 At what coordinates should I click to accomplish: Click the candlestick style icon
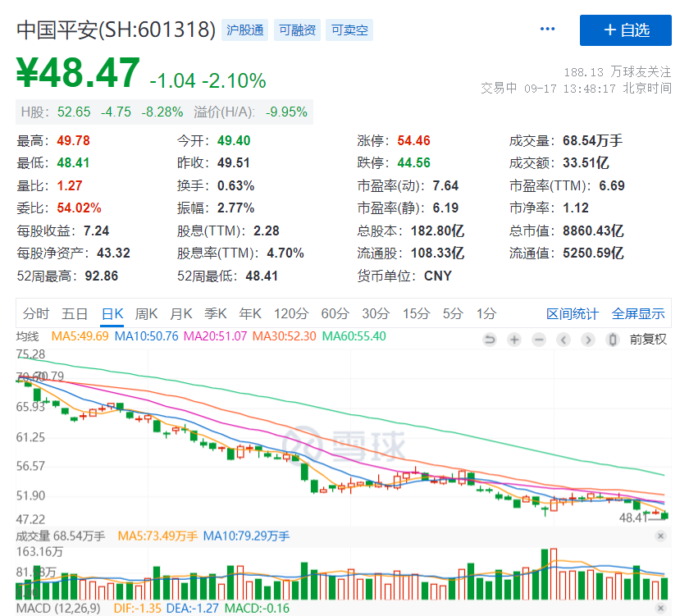click(x=613, y=340)
